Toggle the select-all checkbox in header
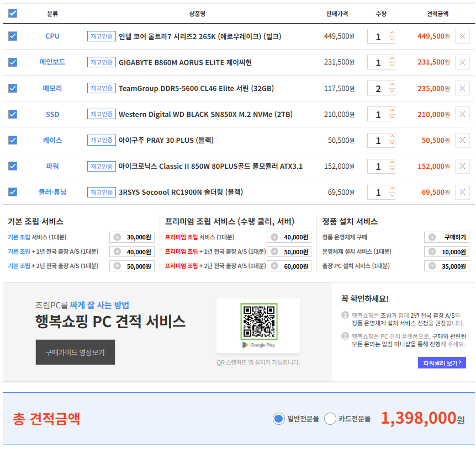The height and width of the screenshot is (449, 476). pos(13,13)
